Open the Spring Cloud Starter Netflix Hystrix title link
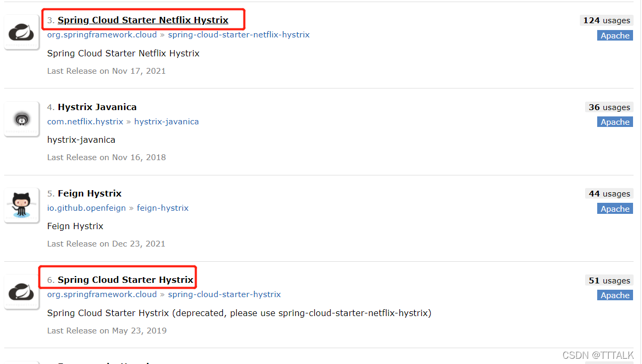The image size is (642, 364). coord(143,20)
